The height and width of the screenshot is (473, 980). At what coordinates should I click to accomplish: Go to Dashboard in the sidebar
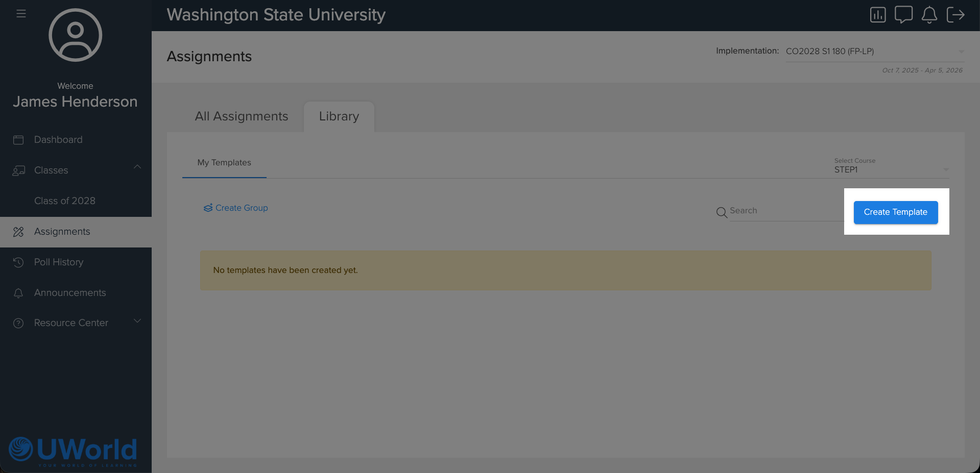tap(58, 140)
